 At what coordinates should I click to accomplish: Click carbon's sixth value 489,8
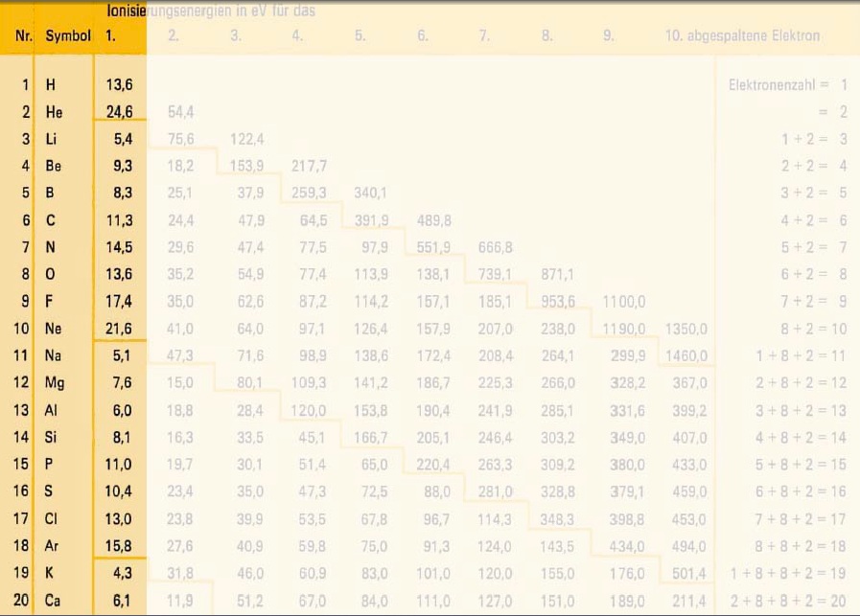point(434,220)
